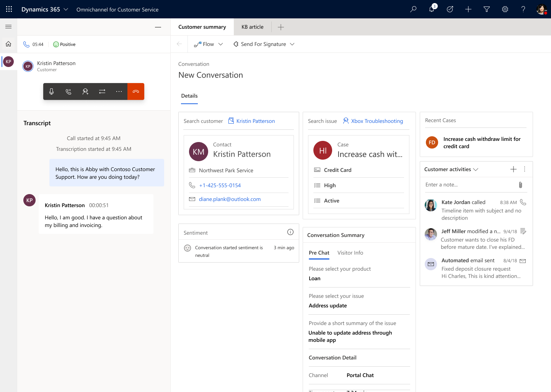Click the Conversation started sentiment is neutral entry
The width and height of the screenshot is (551, 392).
pos(239,251)
